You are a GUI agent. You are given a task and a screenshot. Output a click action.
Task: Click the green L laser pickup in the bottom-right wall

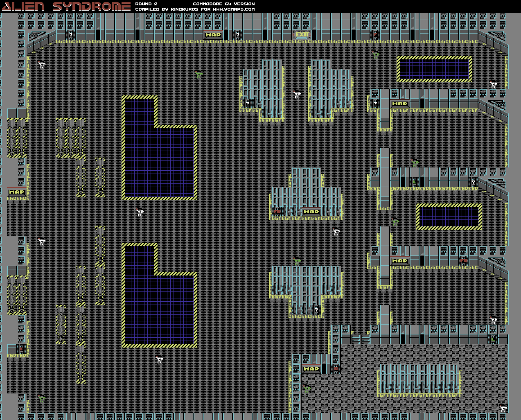pos(493,339)
